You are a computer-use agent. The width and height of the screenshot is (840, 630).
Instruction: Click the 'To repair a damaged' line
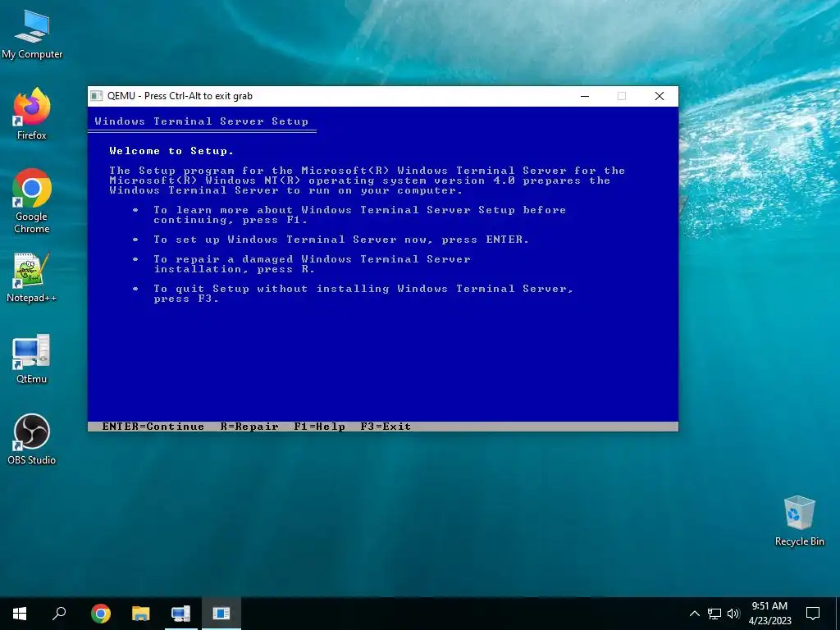313,264
